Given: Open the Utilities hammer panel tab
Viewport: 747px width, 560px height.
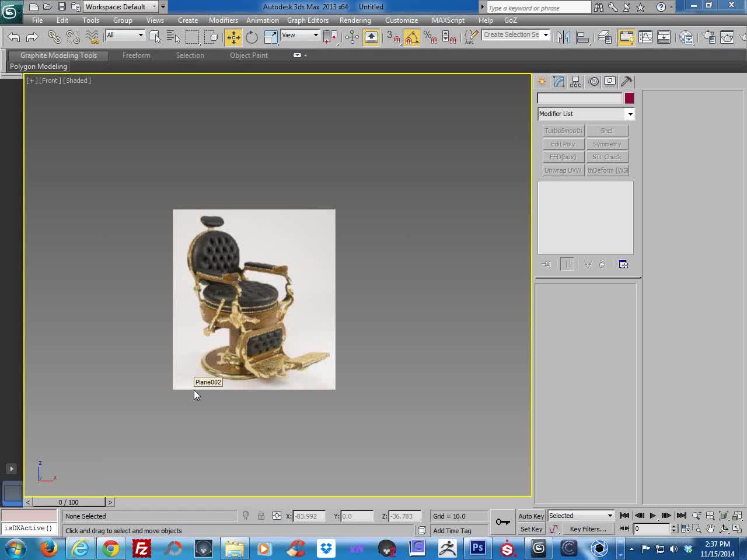Looking at the screenshot, I should 627,82.
